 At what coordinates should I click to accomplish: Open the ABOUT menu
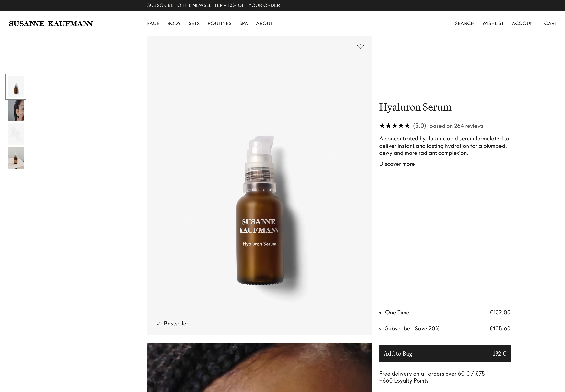[264, 23]
